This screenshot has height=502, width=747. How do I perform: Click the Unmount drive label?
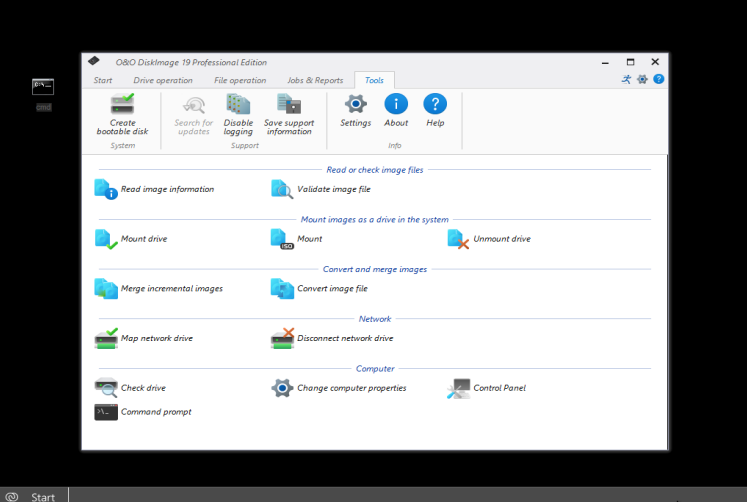[502, 239]
